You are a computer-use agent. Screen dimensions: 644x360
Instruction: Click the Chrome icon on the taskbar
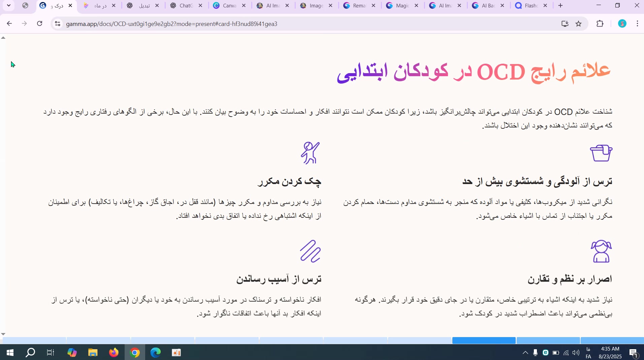pyautogui.click(x=135, y=353)
